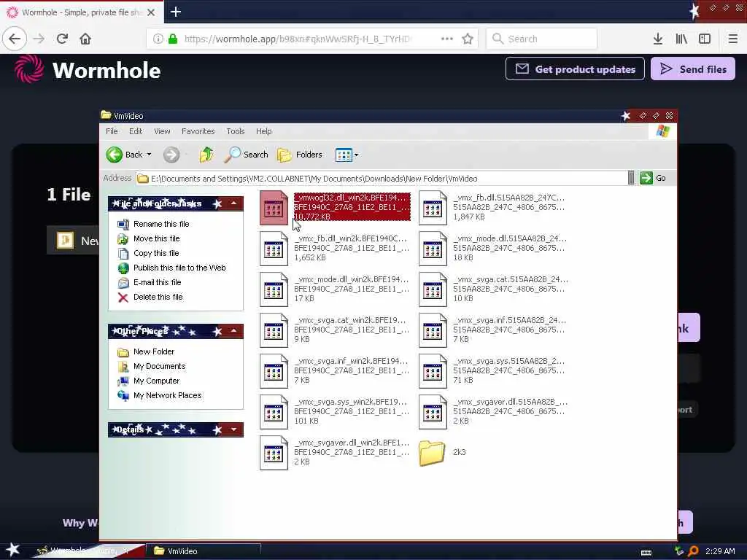Viewport: 747px width, 560px height.
Task: Show Firefox downloads panel
Action: click(658, 39)
